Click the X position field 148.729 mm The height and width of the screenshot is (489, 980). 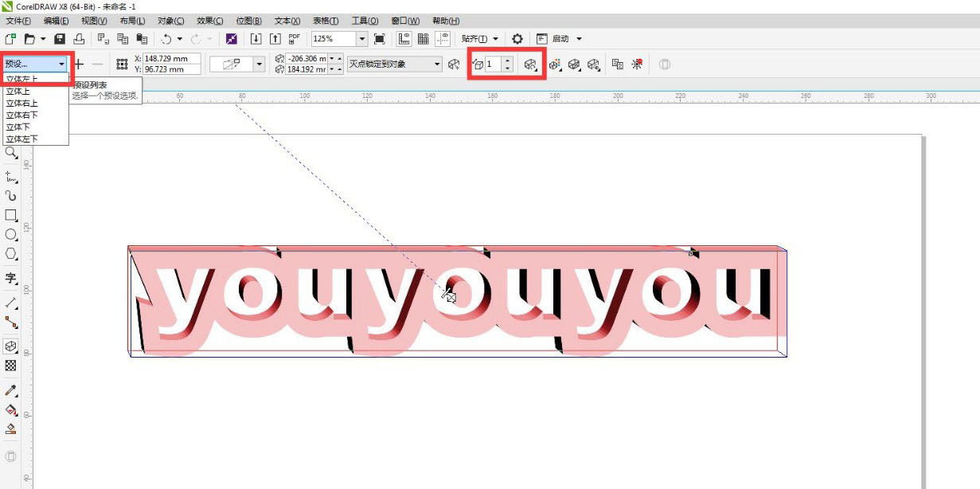point(170,59)
